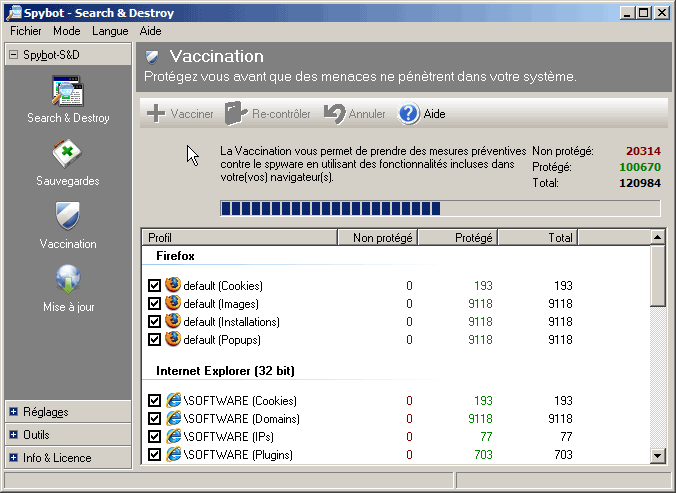
Task: Collapse the Spybot-S&D sidebar section
Action: [x=14, y=55]
